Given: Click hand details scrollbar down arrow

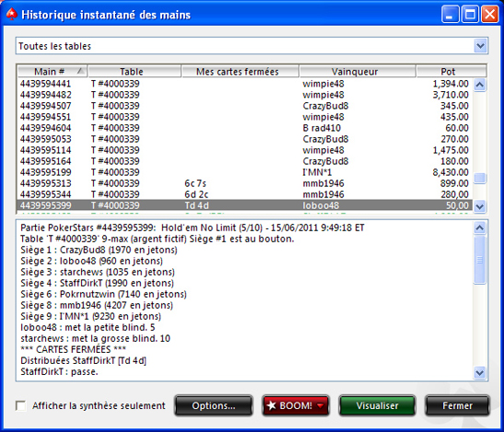Looking at the screenshot, I should pyautogui.click(x=479, y=373).
